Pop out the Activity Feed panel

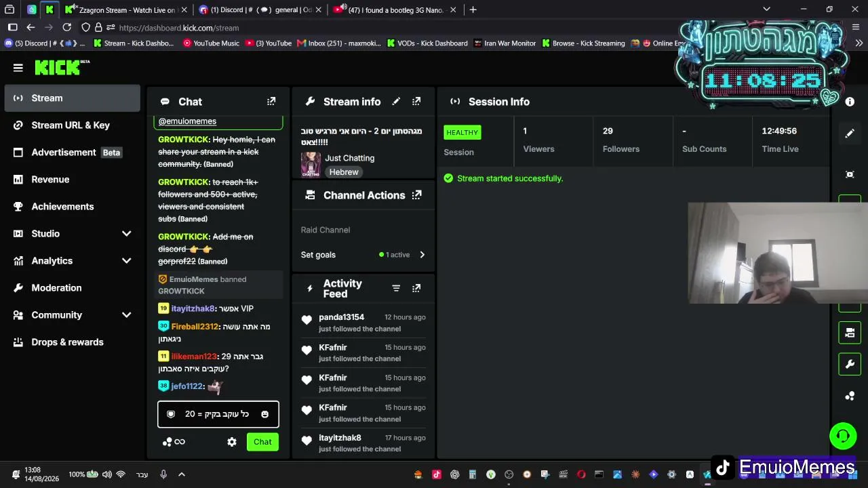[x=416, y=288]
